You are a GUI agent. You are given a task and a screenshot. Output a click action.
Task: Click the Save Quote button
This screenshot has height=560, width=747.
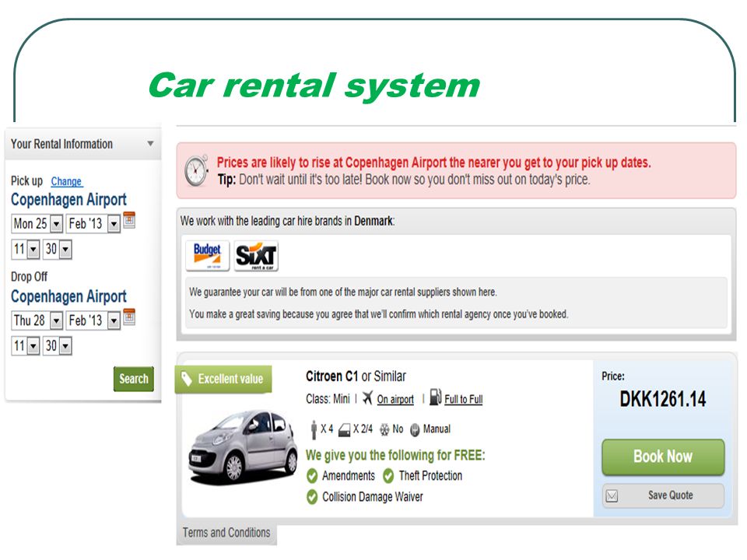[x=663, y=495]
